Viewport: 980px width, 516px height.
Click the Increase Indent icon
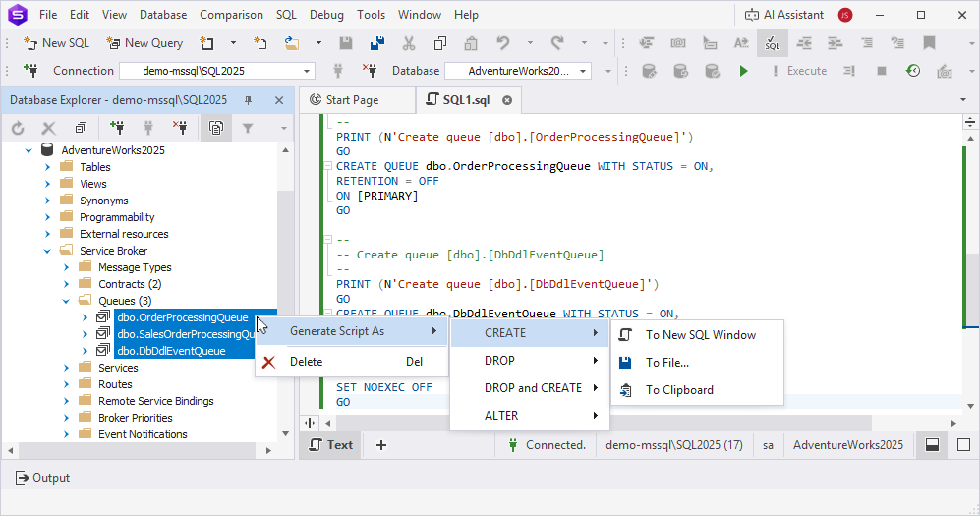pyautogui.click(x=835, y=43)
